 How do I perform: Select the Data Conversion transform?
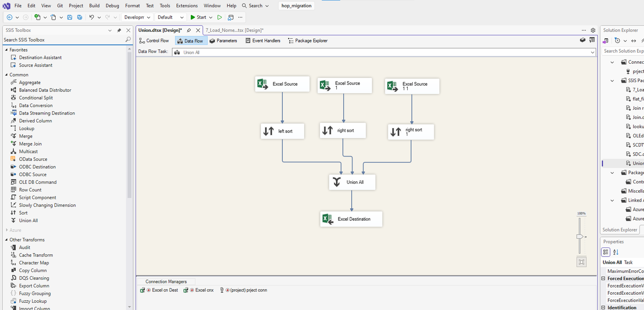point(35,105)
